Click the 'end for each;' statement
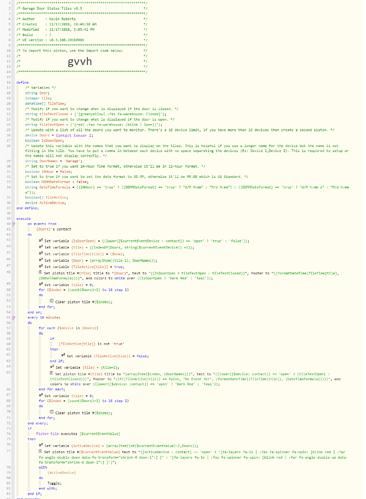 point(51,389)
